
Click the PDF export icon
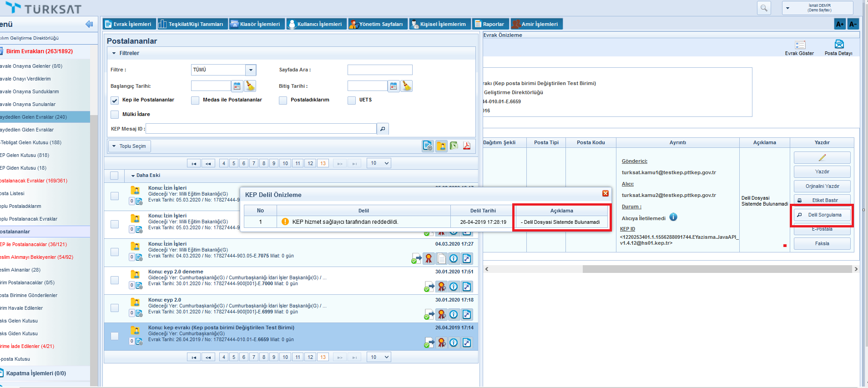tap(467, 146)
